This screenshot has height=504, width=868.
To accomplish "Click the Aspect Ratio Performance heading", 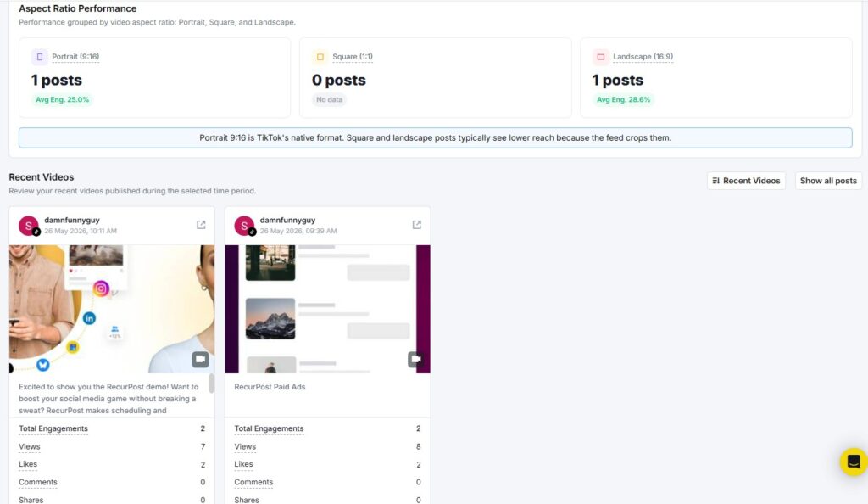I will pyautogui.click(x=77, y=8).
